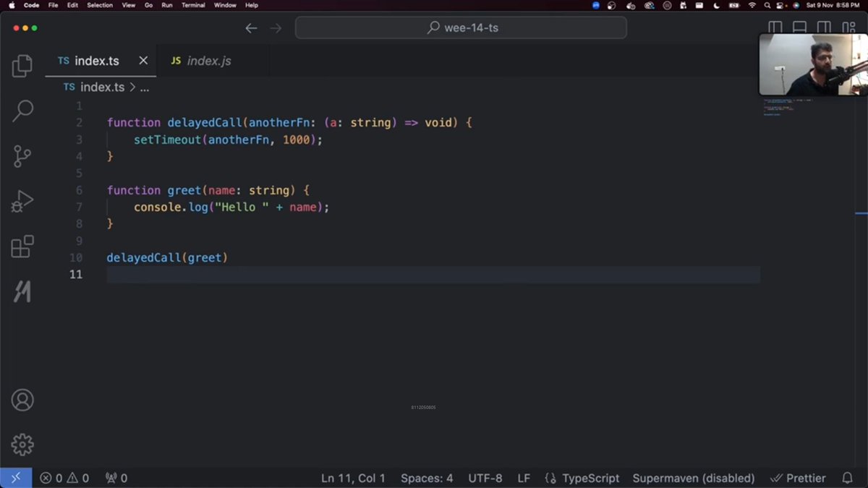
Task: Open the Extensions view
Action: pyautogui.click(x=22, y=246)
